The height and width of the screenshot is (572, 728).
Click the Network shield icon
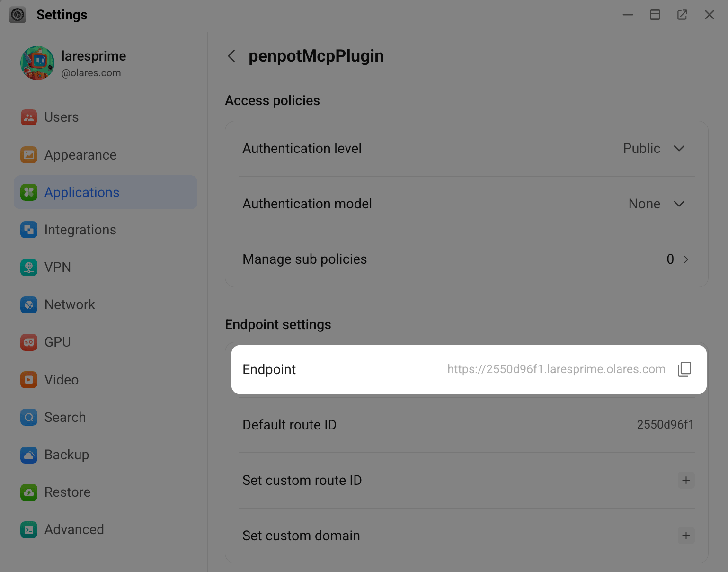[29, 304]
